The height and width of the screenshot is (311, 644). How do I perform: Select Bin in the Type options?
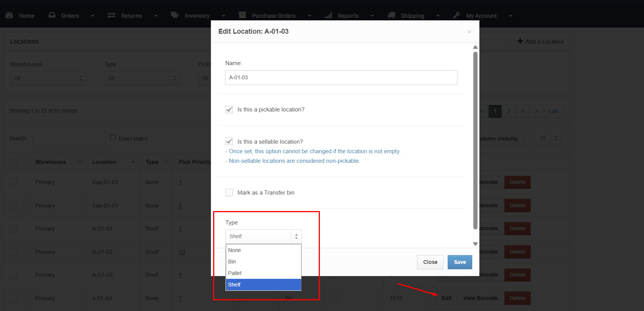point(232,262)
